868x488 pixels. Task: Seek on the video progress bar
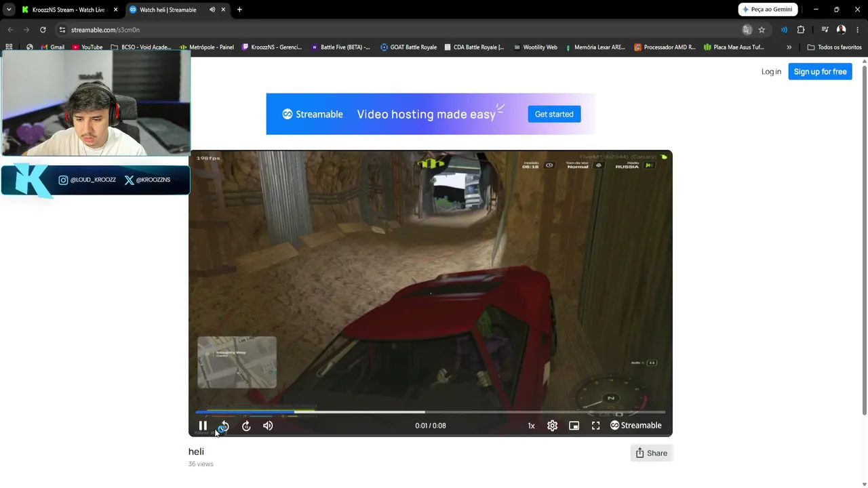pyautogui.click(x=430, y=411)
